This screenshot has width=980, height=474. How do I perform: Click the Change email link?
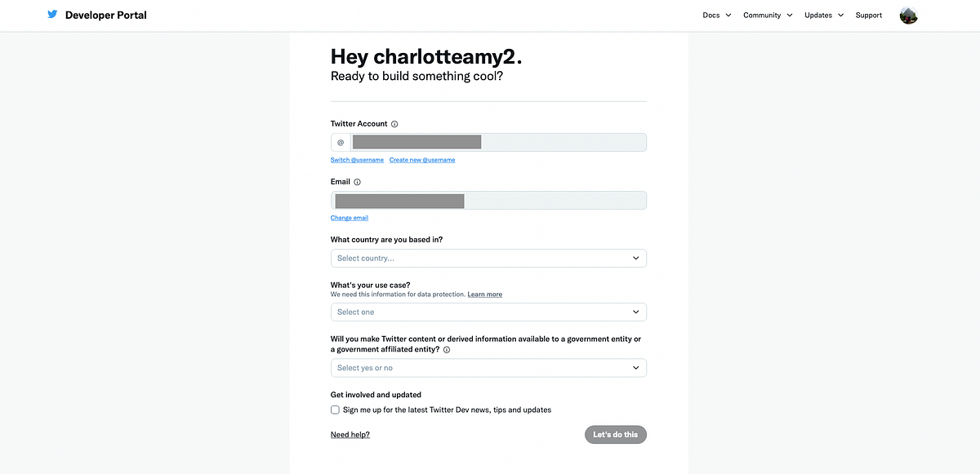click(x=349, y=217)
